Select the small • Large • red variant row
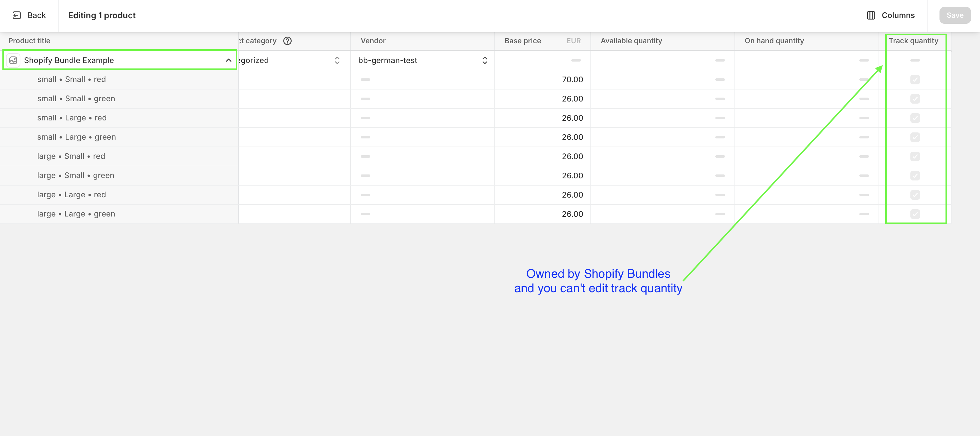This screenshot has height=436, width=980. [119, 118]
